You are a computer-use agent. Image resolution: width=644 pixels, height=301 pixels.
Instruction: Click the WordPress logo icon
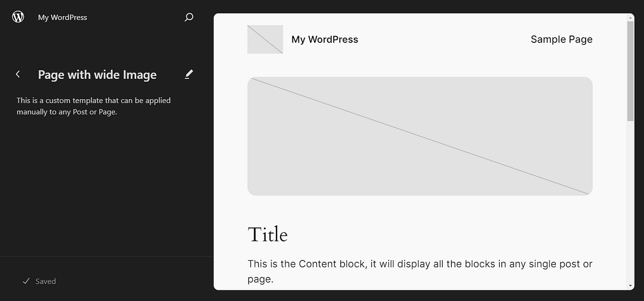[18, 17]
